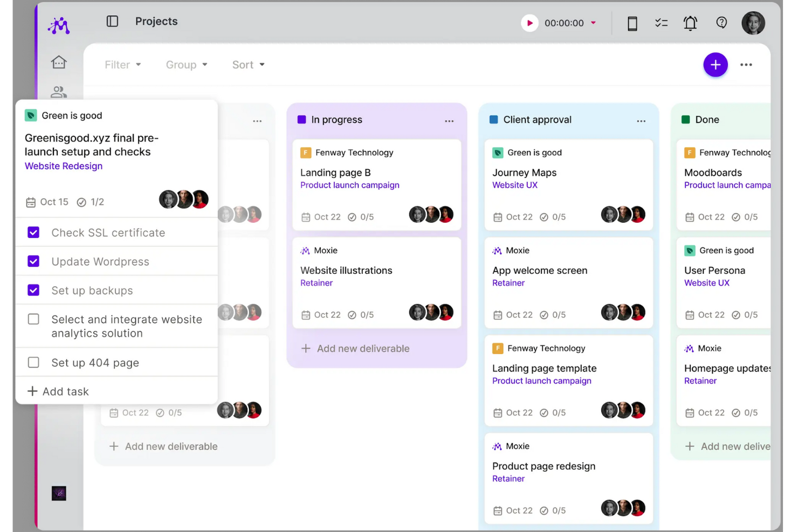798x532 pixels.
Task: Open the timer dropdown arrow
Action: (594, 23)
